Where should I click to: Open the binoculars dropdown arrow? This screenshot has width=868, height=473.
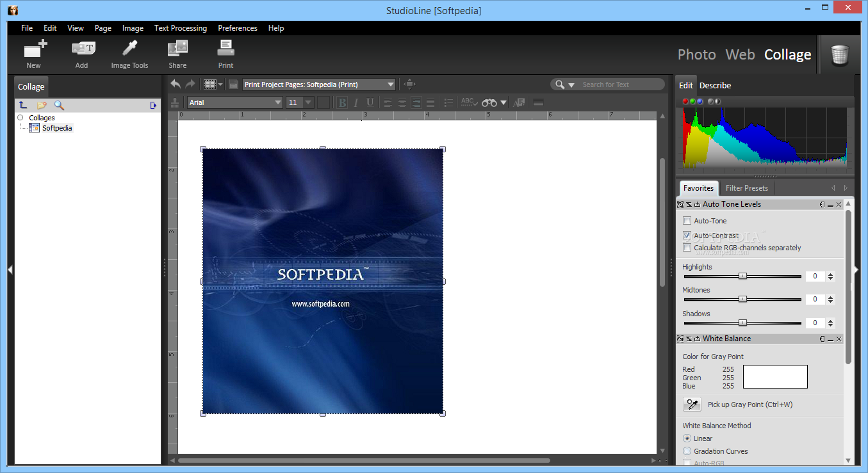pos(504,102)
